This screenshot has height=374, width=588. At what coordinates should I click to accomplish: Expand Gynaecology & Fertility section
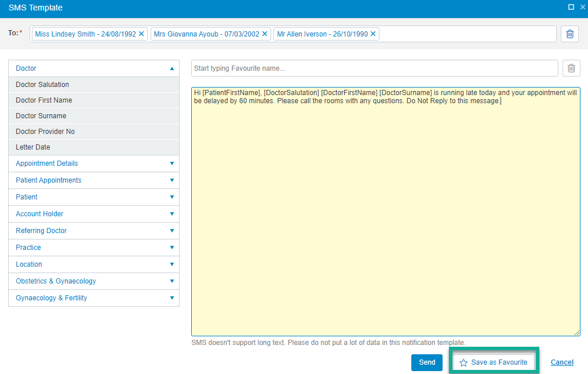(x=94, y=298)
